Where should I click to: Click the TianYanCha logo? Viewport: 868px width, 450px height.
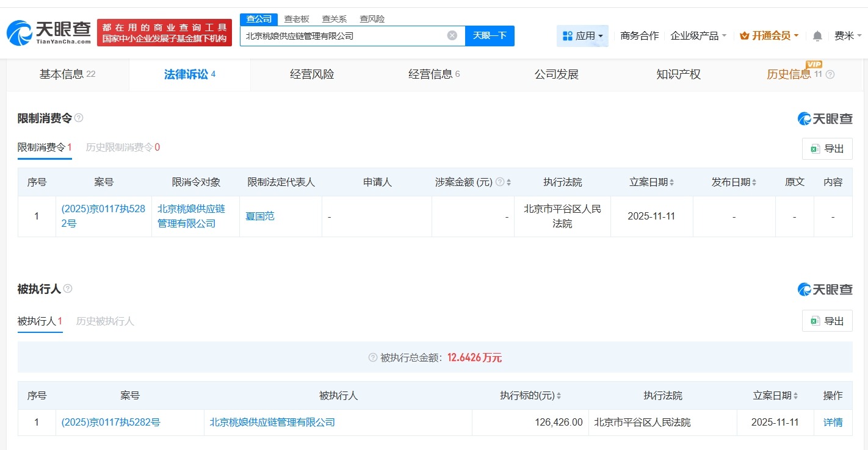46,32
